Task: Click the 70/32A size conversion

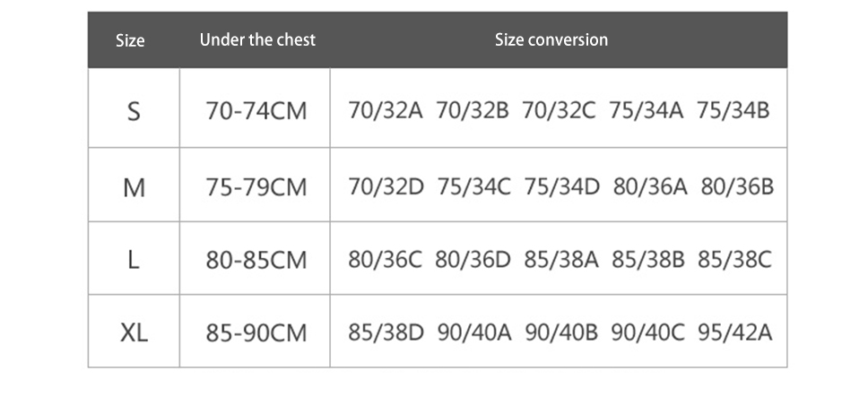Action: tap(385, 112)
